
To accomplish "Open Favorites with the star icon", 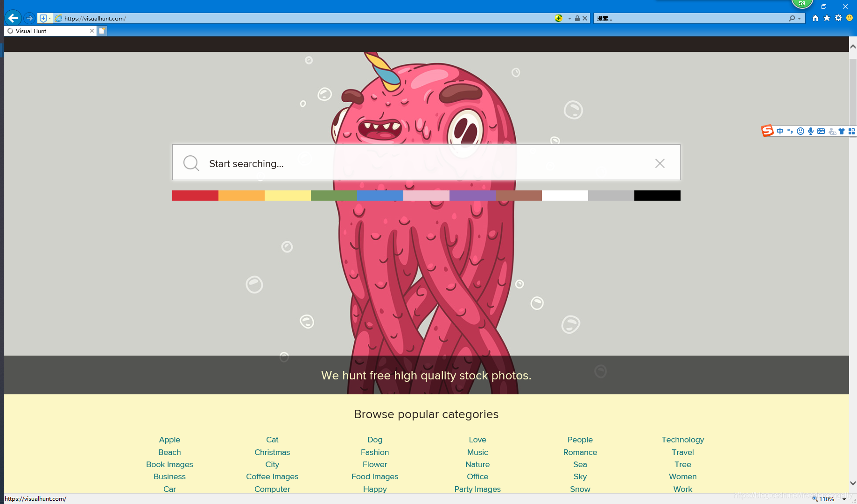I will [827, 18].
